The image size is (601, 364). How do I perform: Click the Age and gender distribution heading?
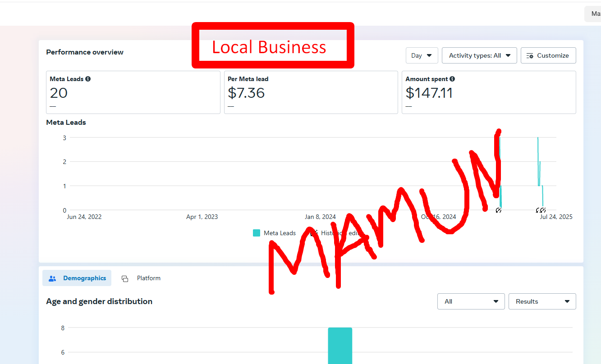(x=99, y=301)
